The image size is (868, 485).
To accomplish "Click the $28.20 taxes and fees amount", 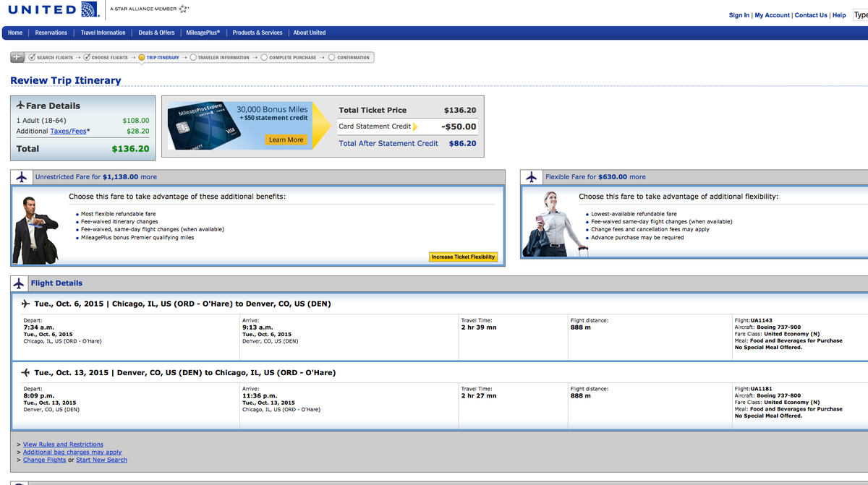I will [x=138, y=132].
